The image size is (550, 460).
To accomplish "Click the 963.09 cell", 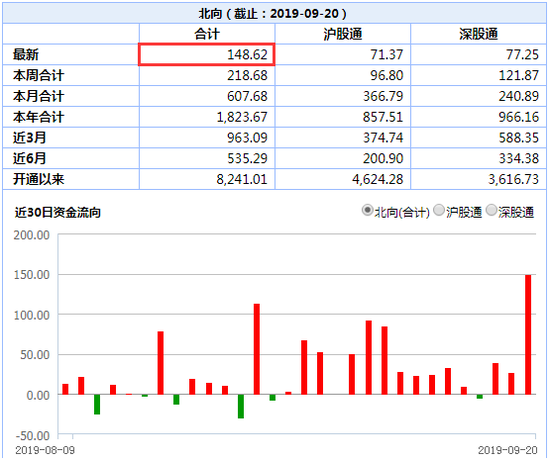I will pos(207,138).
